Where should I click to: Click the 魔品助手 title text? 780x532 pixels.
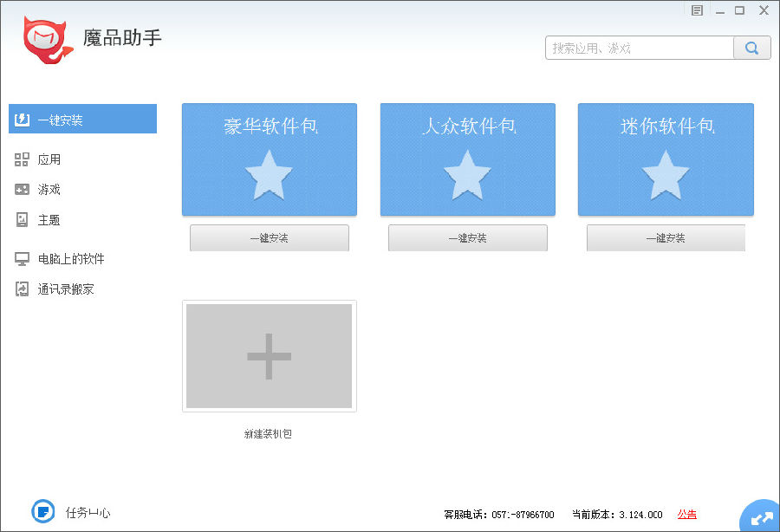(122, 38)
